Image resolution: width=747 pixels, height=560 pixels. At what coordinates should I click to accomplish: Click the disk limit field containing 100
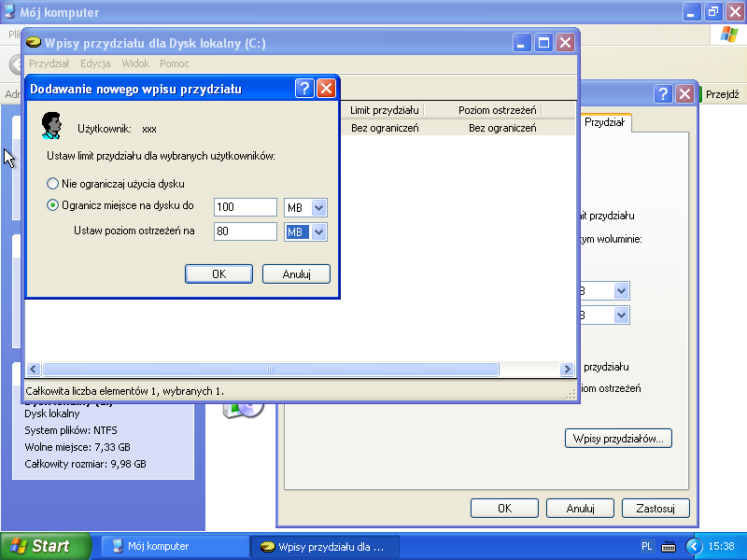(245, 207)
